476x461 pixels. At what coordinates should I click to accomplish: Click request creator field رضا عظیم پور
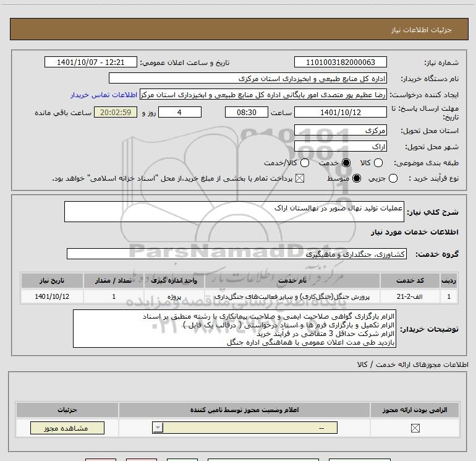(263, 95)
